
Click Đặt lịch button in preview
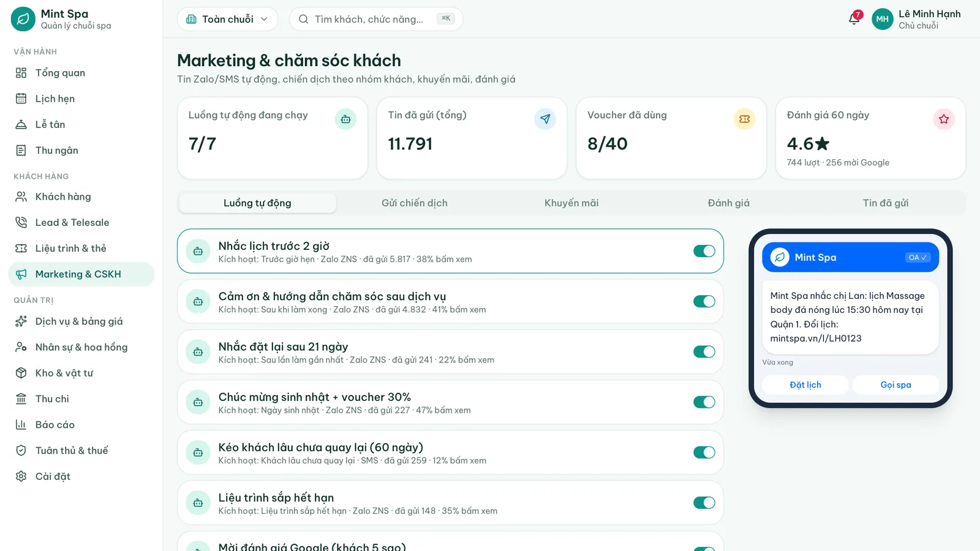805,385
